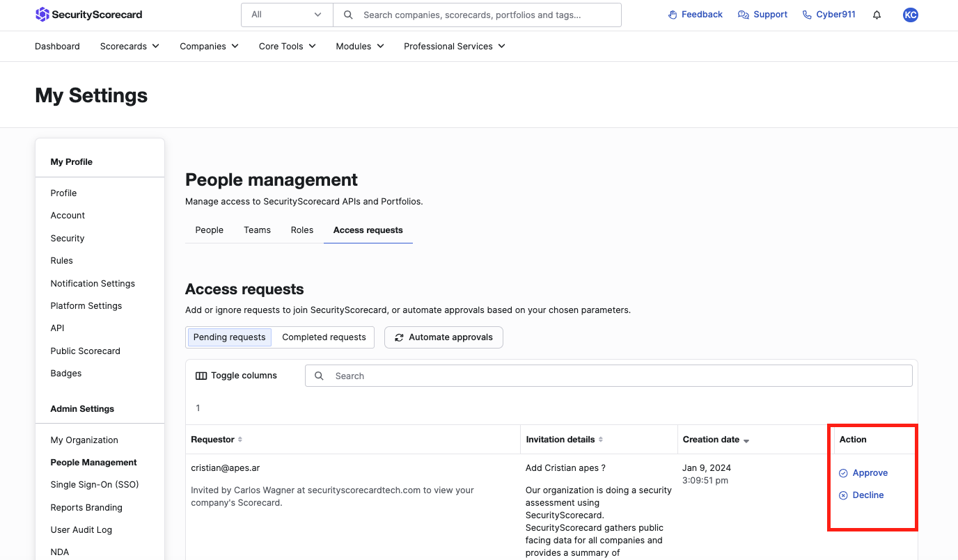Image resolution: width=958 pixels, height=560 pixels.
Task: Click the Cyber911 phone icon
Action: pyautogui.click(x=807, y=15)
